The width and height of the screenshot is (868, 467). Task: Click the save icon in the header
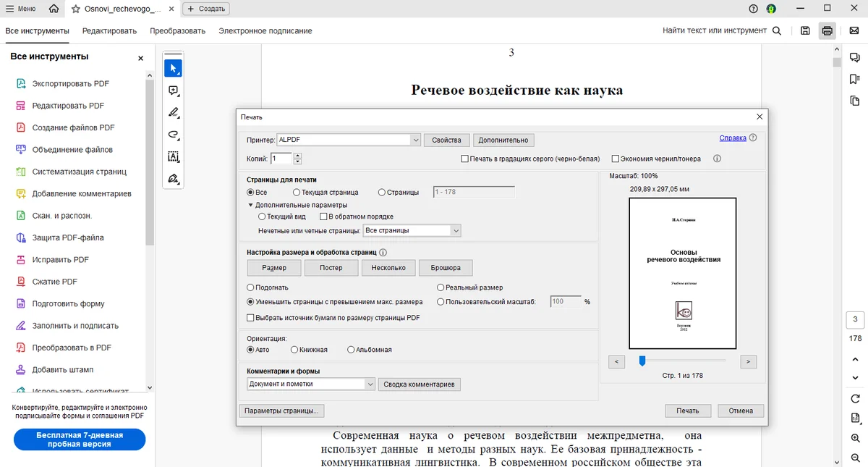pyautogui.click(x=805, y=30)
